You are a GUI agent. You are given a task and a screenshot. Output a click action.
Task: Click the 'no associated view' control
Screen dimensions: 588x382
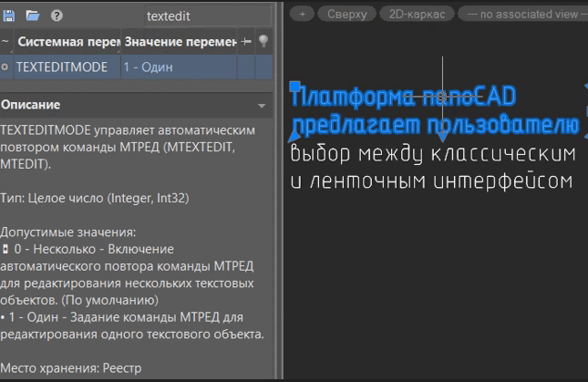[523, 15]
